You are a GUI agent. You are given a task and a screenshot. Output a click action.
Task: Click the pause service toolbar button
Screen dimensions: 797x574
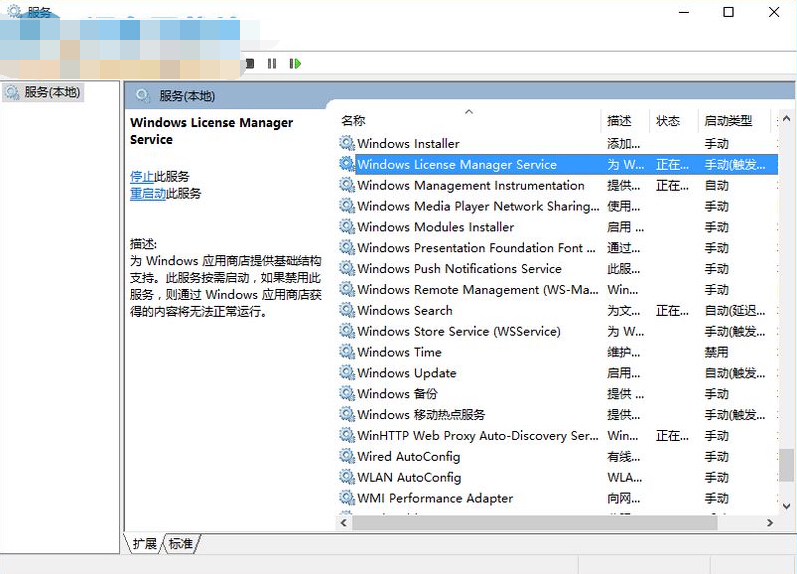[272, 64]
